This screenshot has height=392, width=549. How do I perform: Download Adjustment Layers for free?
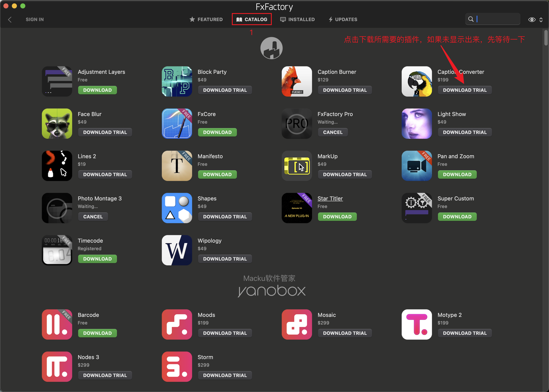tap(97, 90)
